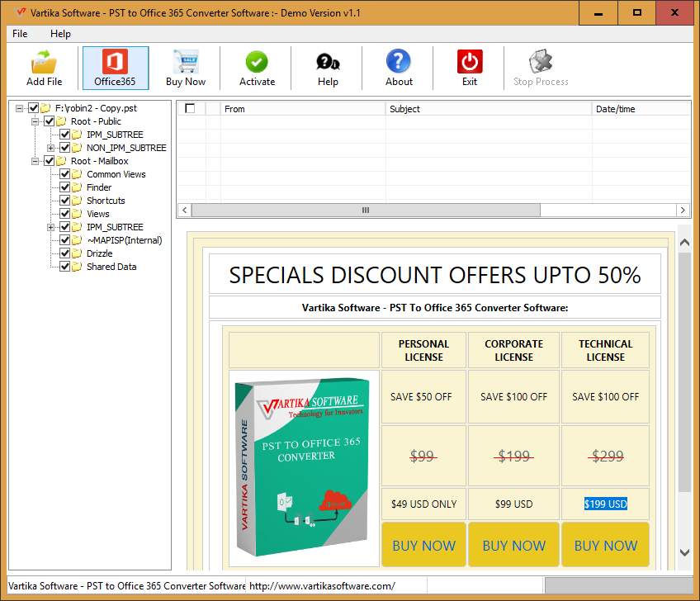Click folder icon beside Root - Mailbox
The image size is (700, 601).
[x=61, y=161]
